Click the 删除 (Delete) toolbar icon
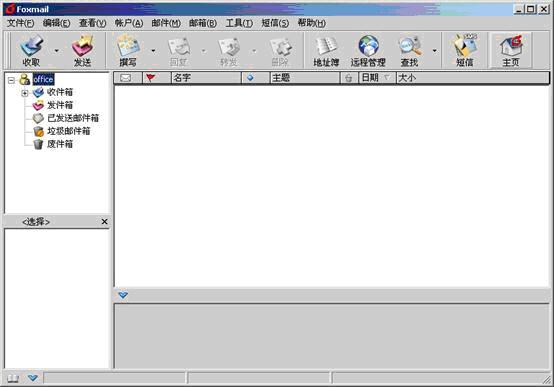This screenshot has width=554, height=387. pos(280,50)
